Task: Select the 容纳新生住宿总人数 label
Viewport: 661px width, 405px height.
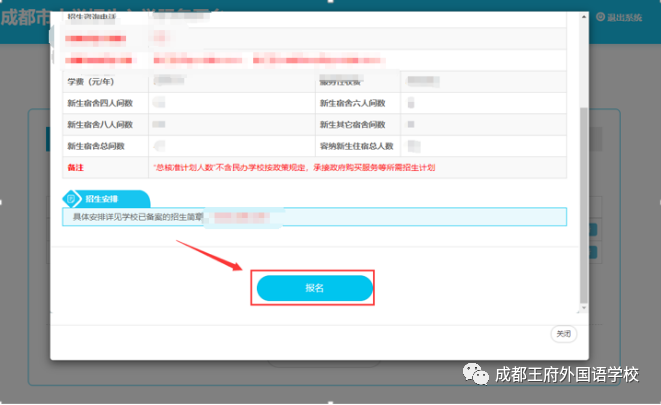Action: (x=357, y=146)
